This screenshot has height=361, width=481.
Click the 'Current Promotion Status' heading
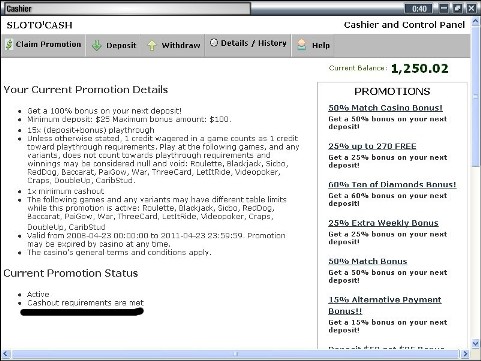(71, 273)
